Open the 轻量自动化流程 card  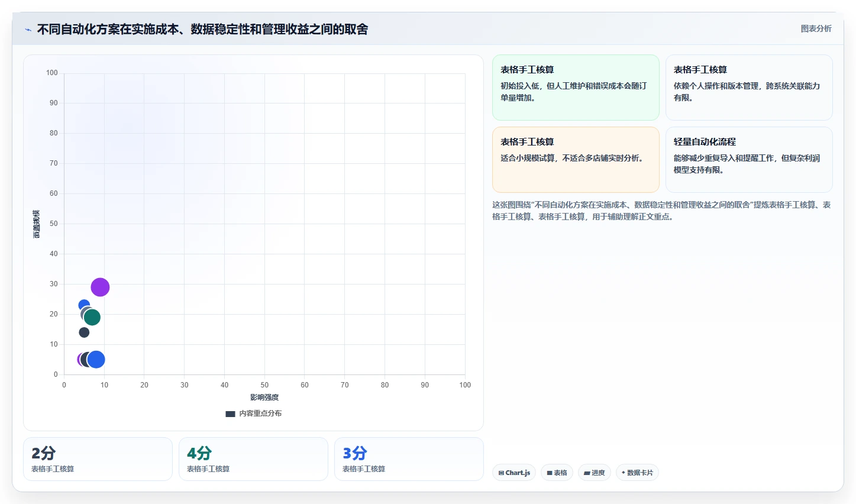point(749,160)
